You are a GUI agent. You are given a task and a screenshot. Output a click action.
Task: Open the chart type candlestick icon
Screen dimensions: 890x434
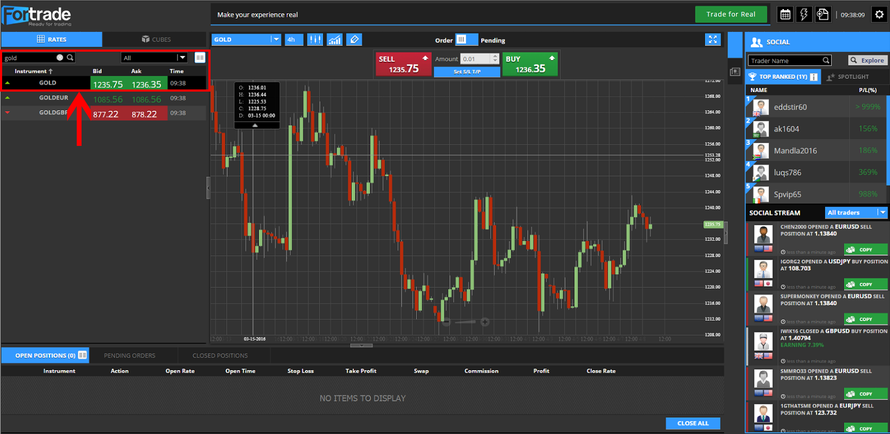point(315,40)
